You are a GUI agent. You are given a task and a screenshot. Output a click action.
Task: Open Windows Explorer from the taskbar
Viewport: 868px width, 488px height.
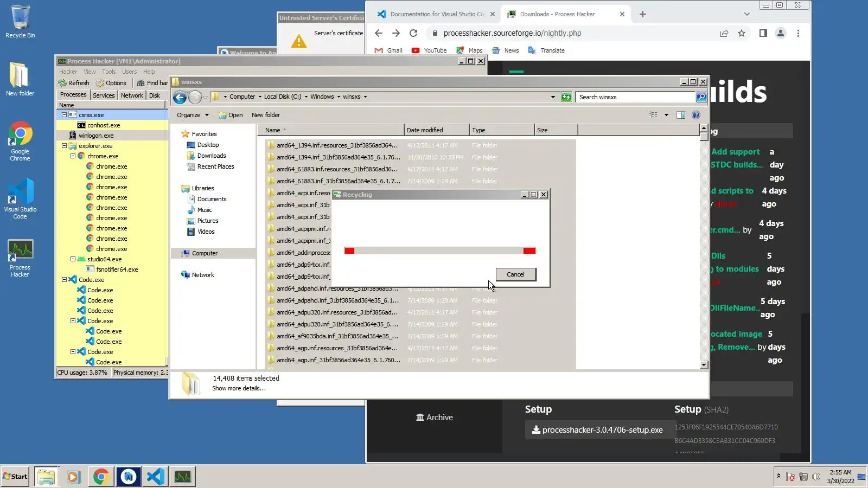click(46, 477)
